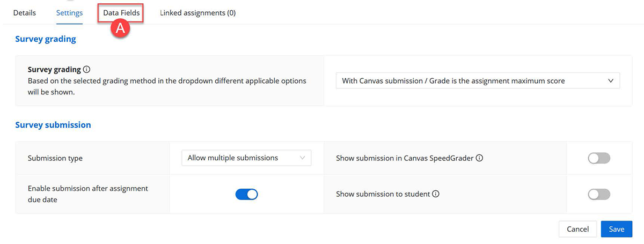This screenshot has height=244, width=644.
Task: Open the Survey grading method dropdown
Action: pyautogui.click(x=477, y=81)
